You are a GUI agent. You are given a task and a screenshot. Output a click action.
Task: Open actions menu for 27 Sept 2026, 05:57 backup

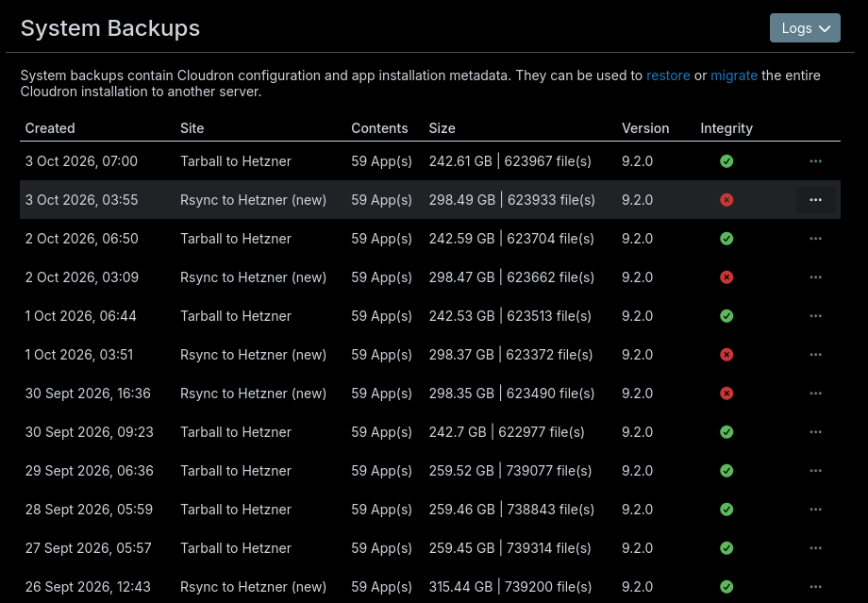tap(815, 548)
